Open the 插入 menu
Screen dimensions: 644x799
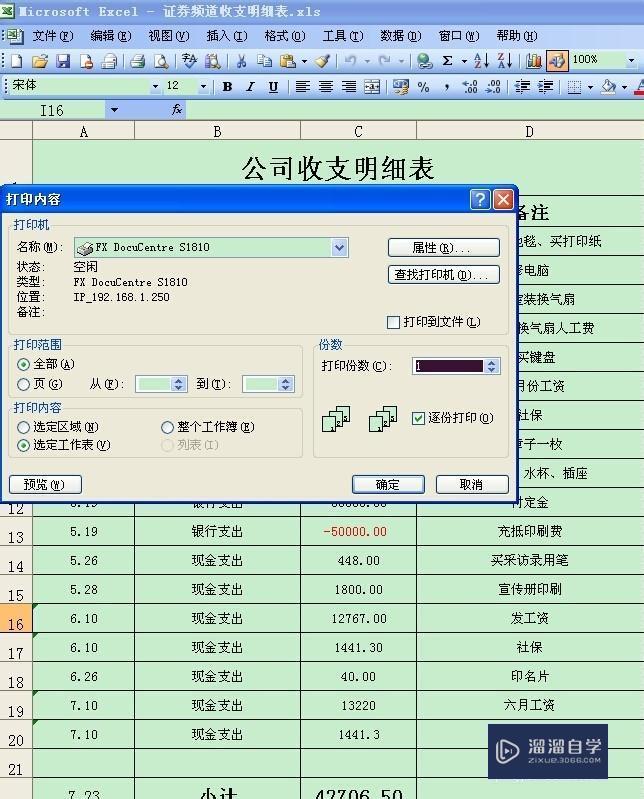coord(227,36)
